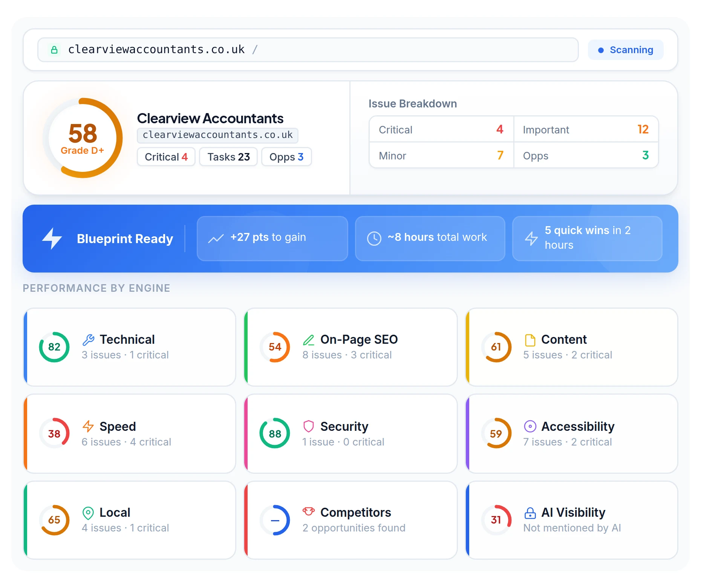
Task: Click the Accessibility circle icon
Action: pos(530,426)
